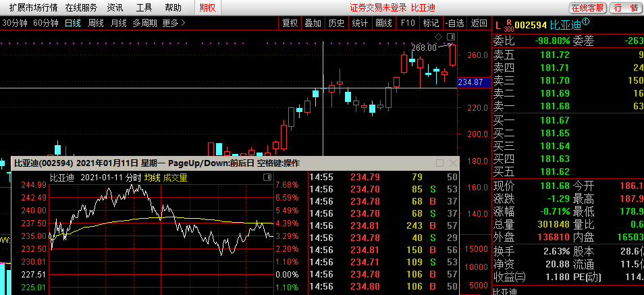Image resolution: width=644 pixels, height=295 pixels.
Task: Click the diamond icon above K-line chart
Action: click(439, 36)
